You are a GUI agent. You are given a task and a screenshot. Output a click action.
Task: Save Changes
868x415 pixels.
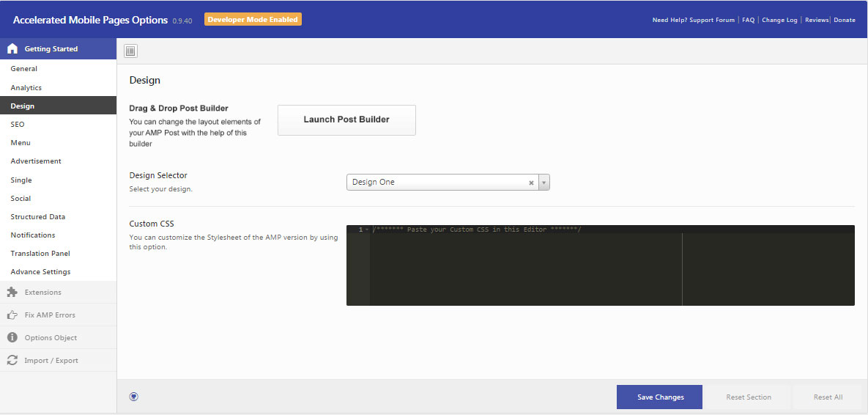click(660, 397)
